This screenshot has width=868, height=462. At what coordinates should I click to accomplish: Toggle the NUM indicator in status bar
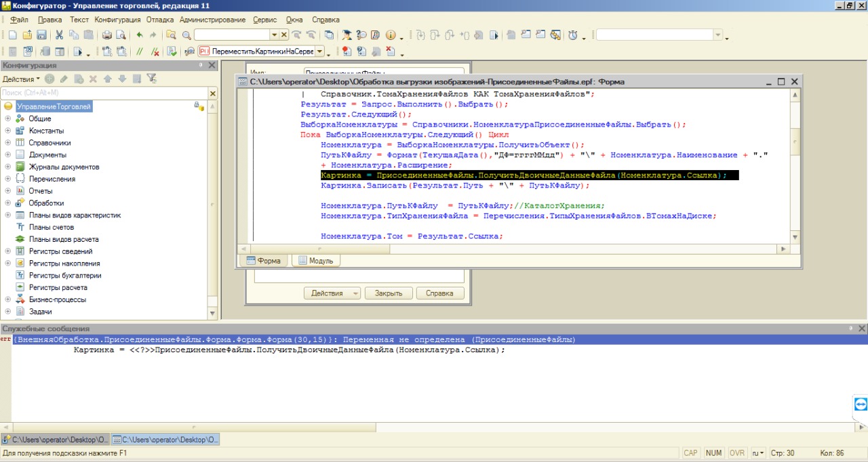[713, 453]
